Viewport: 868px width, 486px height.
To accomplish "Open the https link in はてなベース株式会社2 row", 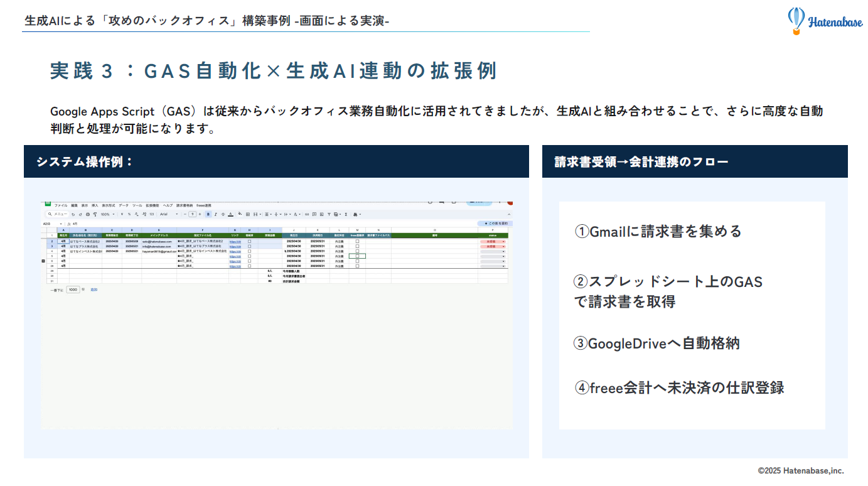I will [x=235, y=242].
